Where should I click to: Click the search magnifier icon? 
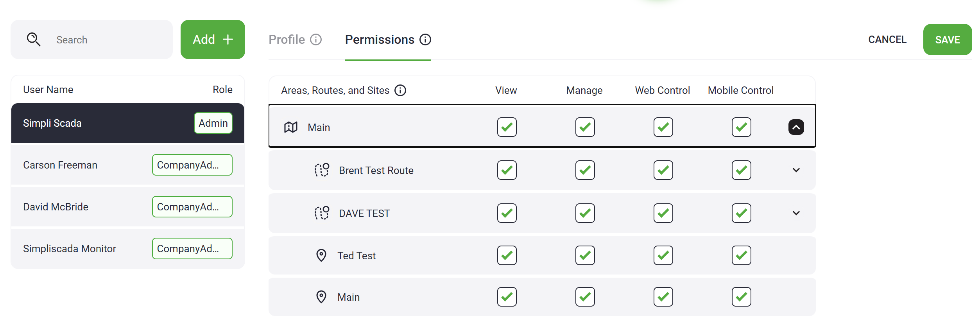[x=34, y=39]
